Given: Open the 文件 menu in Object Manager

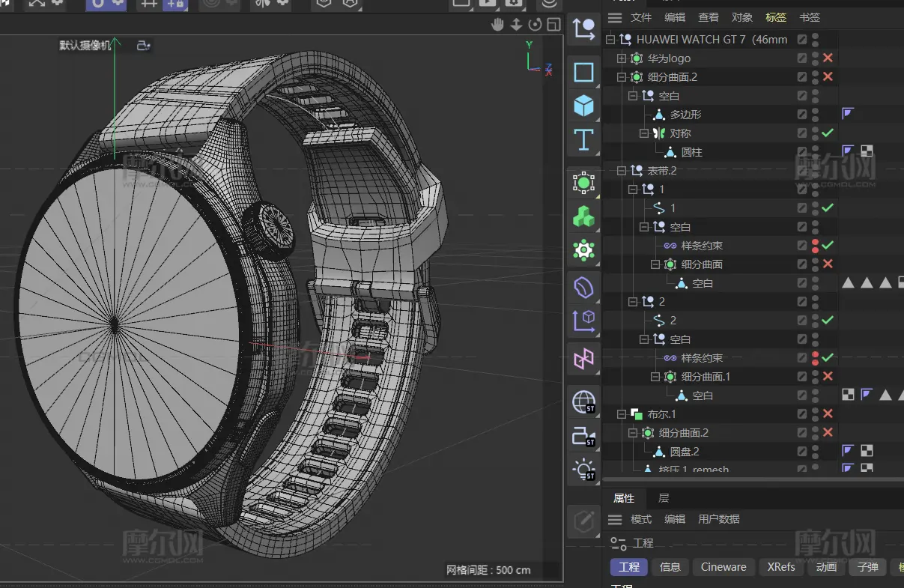Looking at the screenshot, I should click(641, 17).
